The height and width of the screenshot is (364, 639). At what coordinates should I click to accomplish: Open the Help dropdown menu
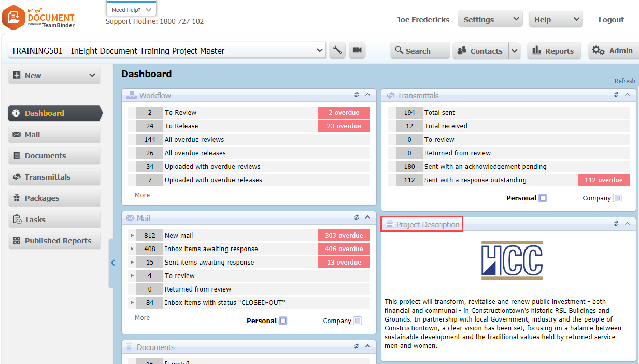coord(556,19)
